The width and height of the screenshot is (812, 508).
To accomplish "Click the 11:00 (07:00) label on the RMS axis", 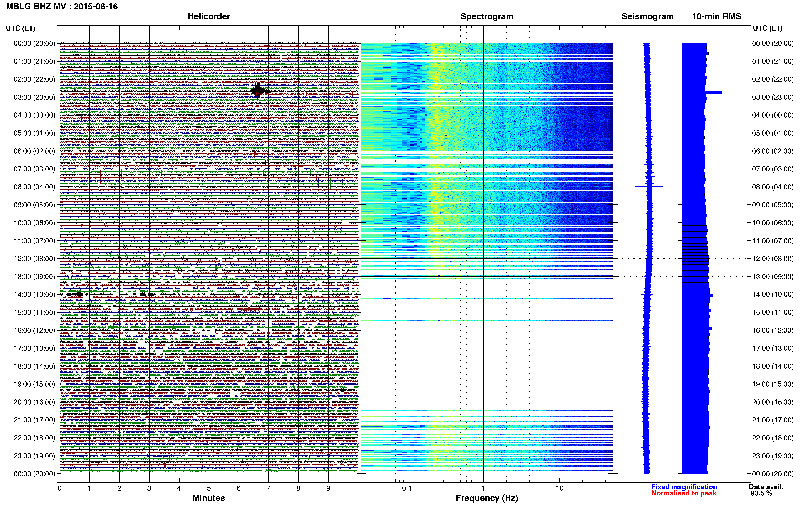I will coord(773,241).
